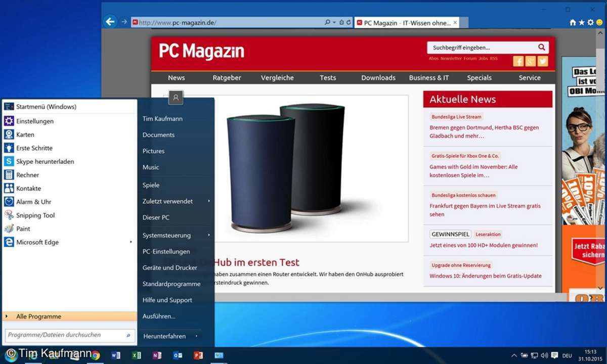Click the Suchbegriff eingeben search field
This screenshot has height=364, width=607.
[482, 48]
